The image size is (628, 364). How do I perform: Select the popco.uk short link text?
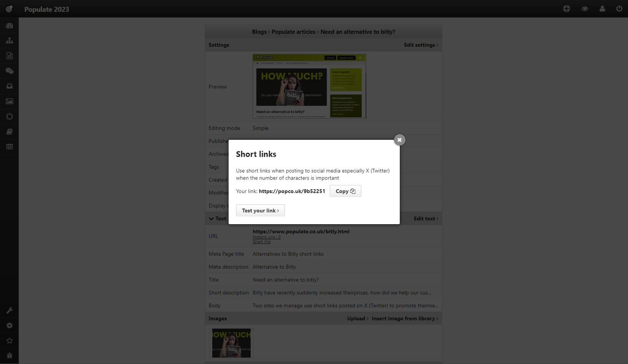pyautogui.click(x=292, y=191)
